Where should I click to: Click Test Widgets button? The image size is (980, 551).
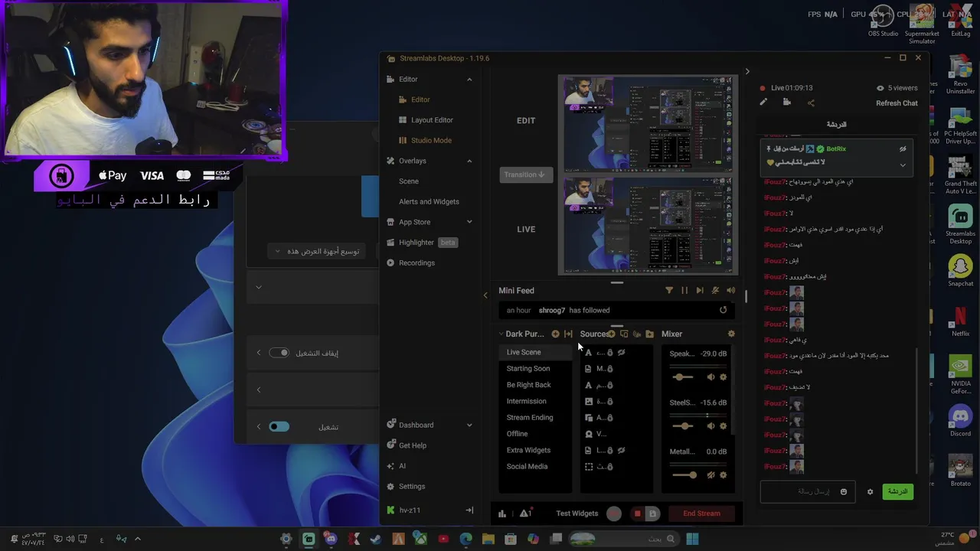pos(577,514)
